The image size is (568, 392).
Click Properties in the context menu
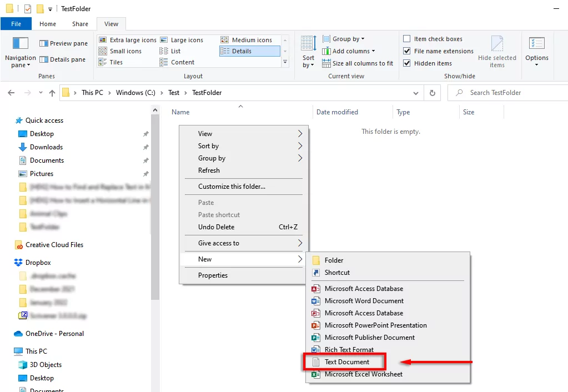click(x=243, y=275)
